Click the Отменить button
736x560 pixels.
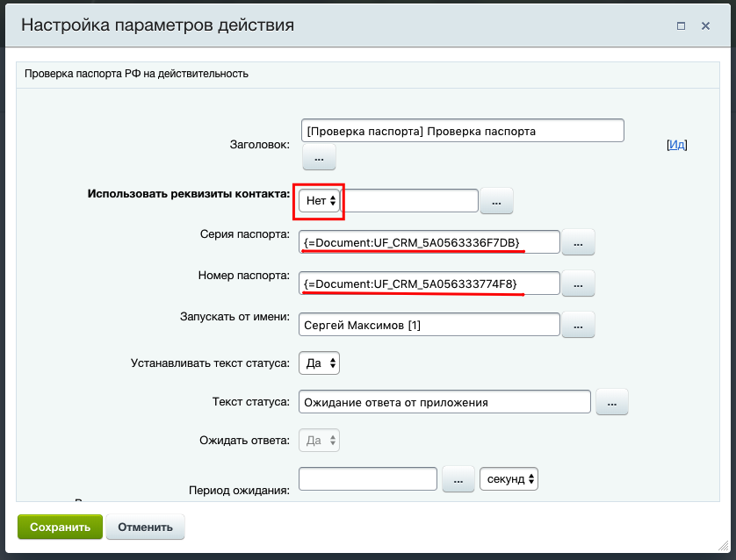click(x=145, y=527)
